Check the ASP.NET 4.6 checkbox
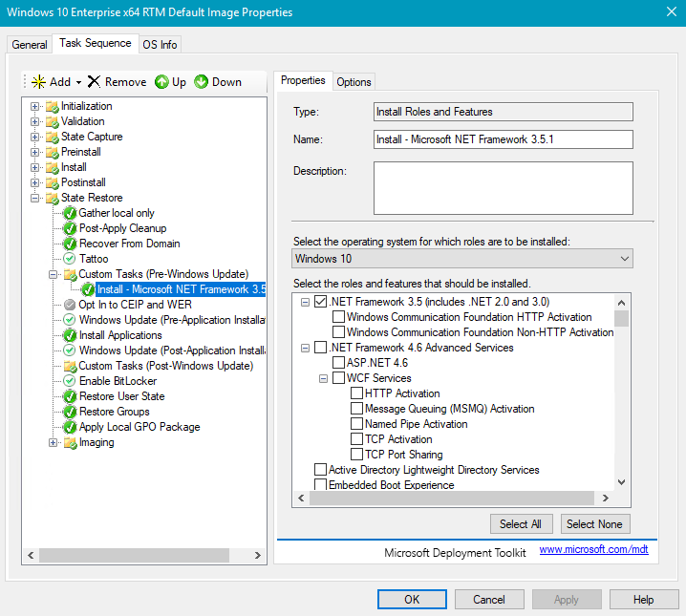The height and width of the screenshot is (616, 686). pyautogui.click(x=338, y=363)
